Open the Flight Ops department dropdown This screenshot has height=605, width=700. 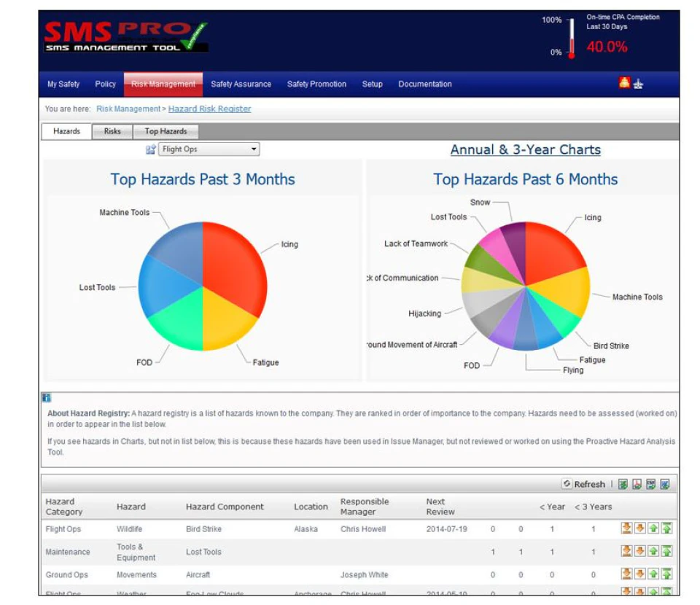coord(208,149)
